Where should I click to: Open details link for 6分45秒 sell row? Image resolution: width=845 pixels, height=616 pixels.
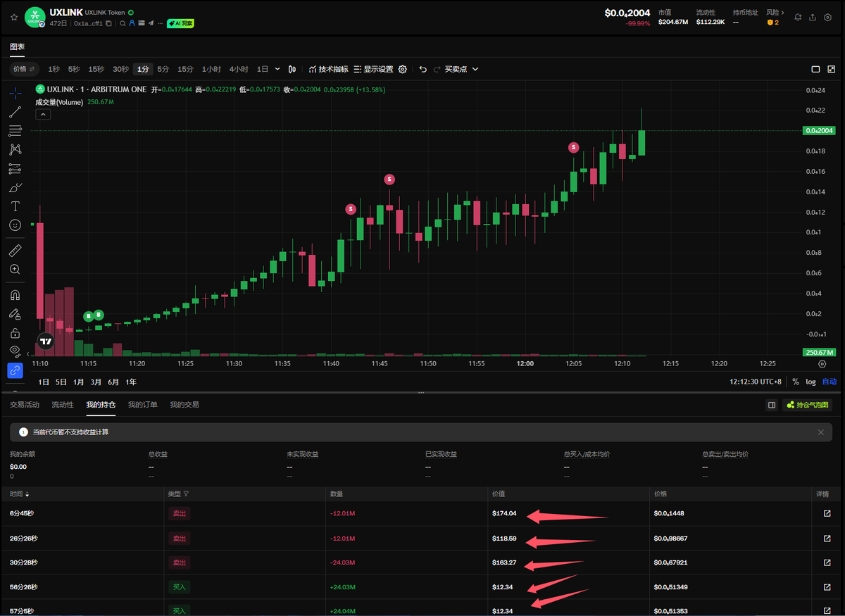[827, 513]
